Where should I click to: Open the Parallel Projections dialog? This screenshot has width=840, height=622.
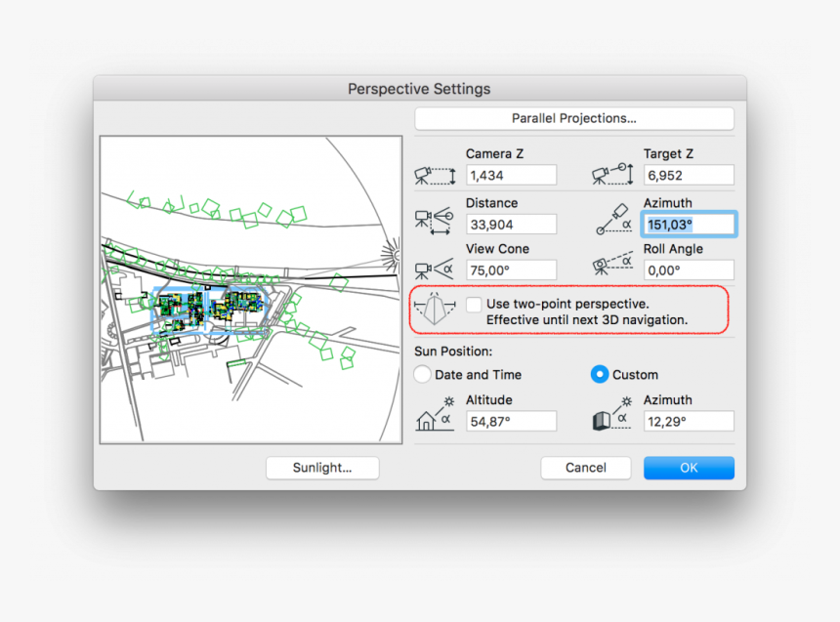pos(574,118)
